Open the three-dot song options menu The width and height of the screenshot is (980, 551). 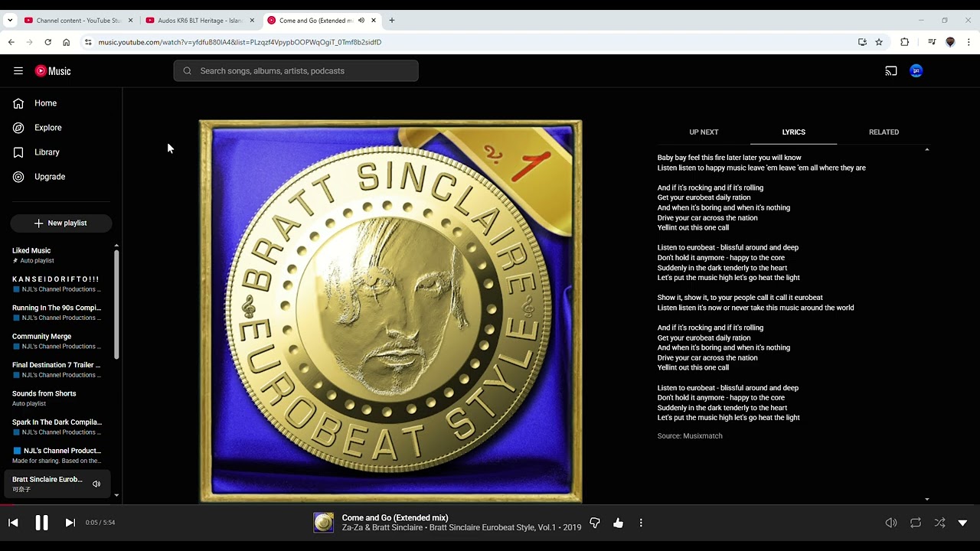tap(641, 523)
